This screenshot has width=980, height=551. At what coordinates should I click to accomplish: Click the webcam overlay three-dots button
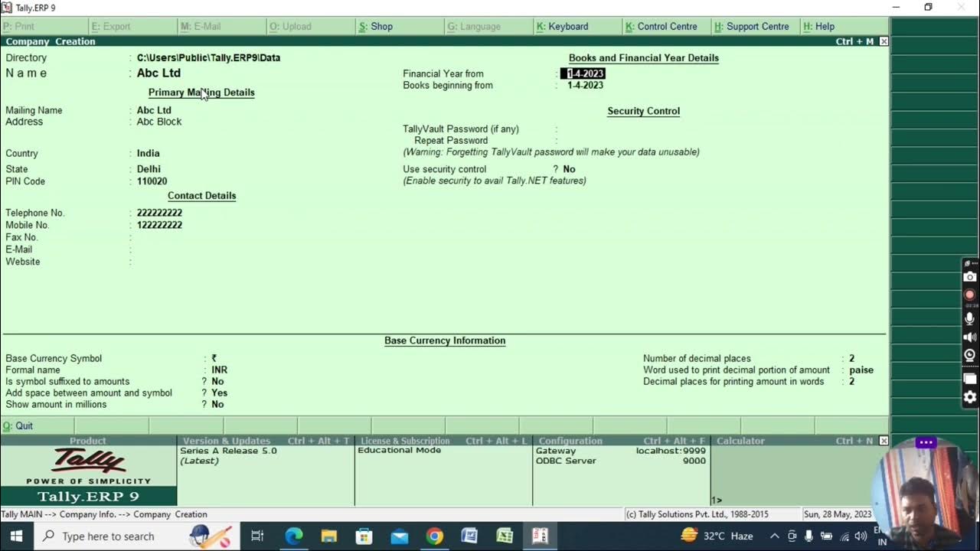(x=926, y=442)
